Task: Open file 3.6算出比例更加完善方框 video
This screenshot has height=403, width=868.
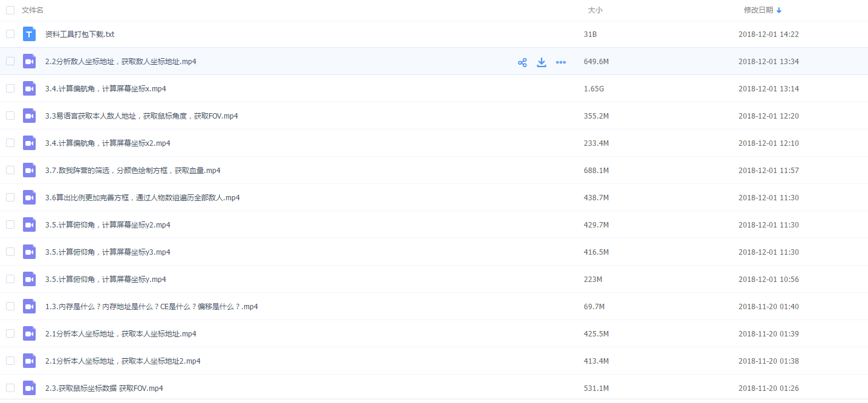Action: click(143, 198)
